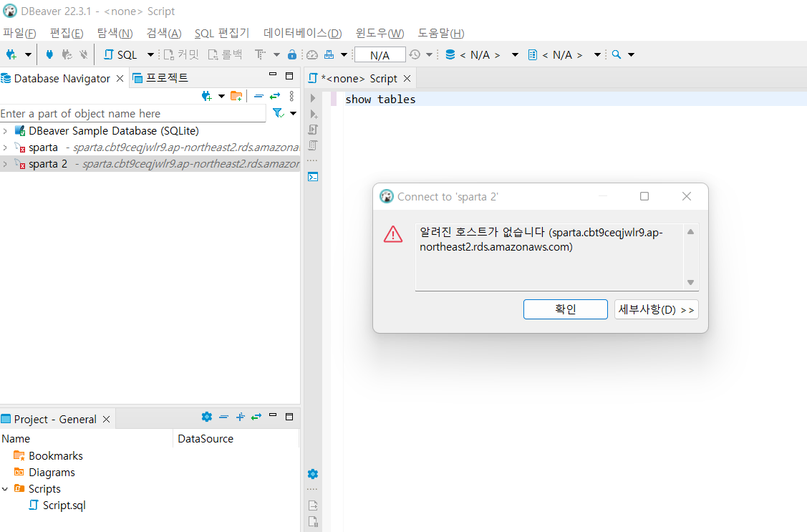Open the dropdown arrow beside New Connection icon
Viewport: 807px width, 532px height.
coord(29,54)
